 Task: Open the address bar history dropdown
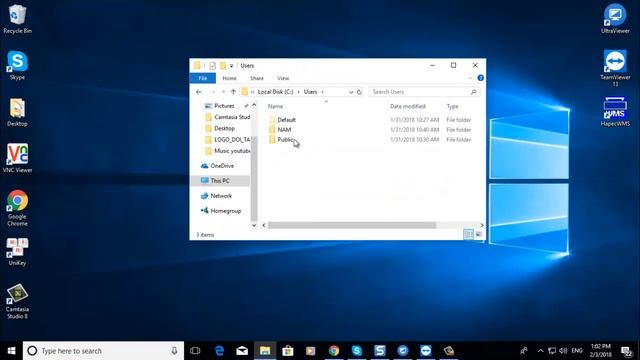pyautogui.click(x=351, y=92)
